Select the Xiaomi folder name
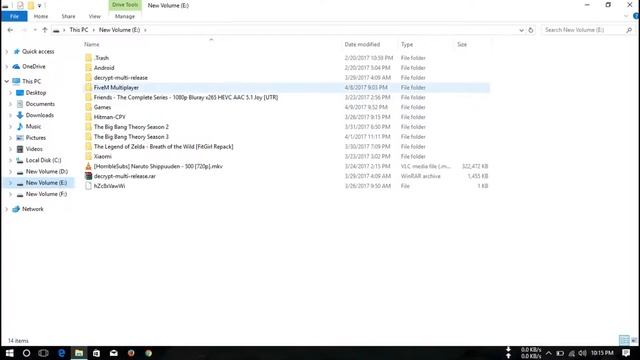This screenshot has width=640, height=360. [x=102, y=156]
